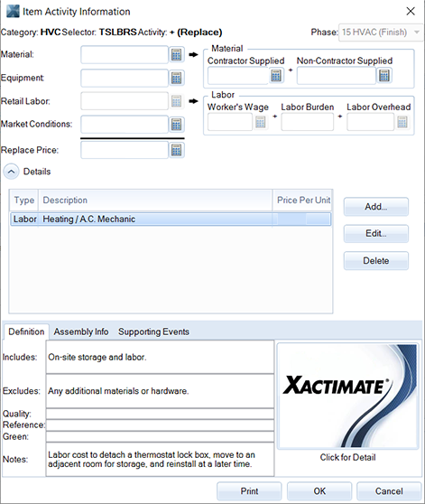The image size is (425, 504).
Task: Click the calculator beside Retail Labor field
Action: point(176,101)
